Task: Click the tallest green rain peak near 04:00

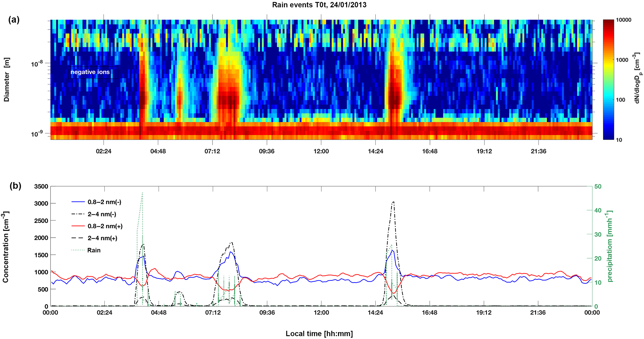Action: coord(142,194)
